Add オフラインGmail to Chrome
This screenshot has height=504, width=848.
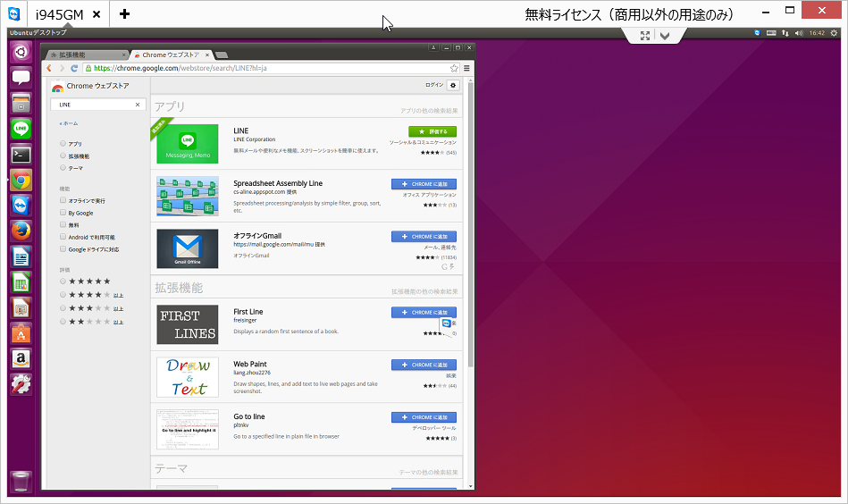click(x=424, y=236)
